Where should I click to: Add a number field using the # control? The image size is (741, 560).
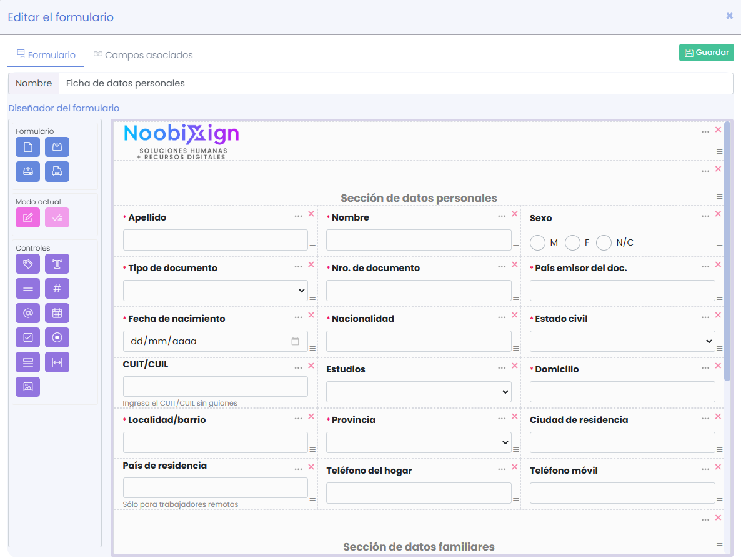coord(57,288)
